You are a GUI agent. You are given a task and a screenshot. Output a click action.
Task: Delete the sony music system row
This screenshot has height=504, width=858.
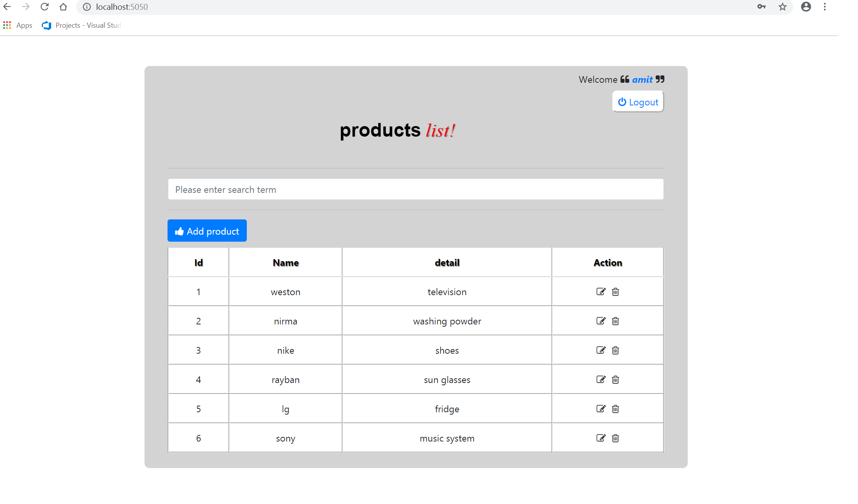pyautogui.click(x=615, y=438)
